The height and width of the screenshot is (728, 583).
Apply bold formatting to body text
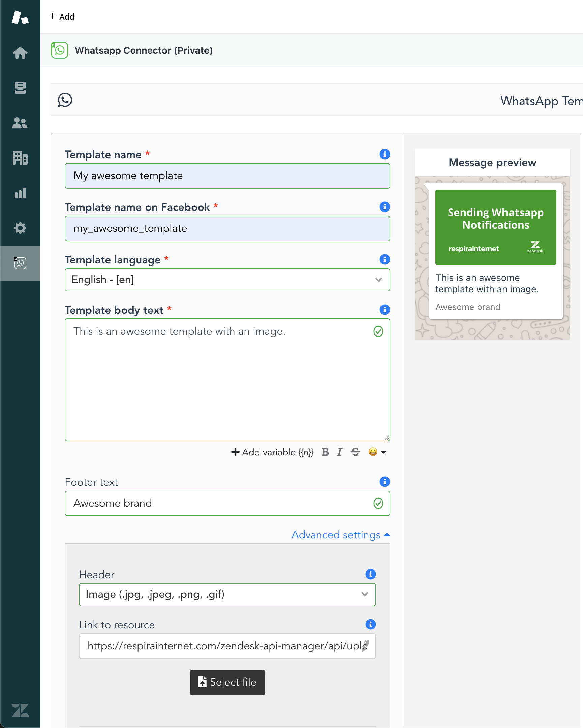(325, 452)
